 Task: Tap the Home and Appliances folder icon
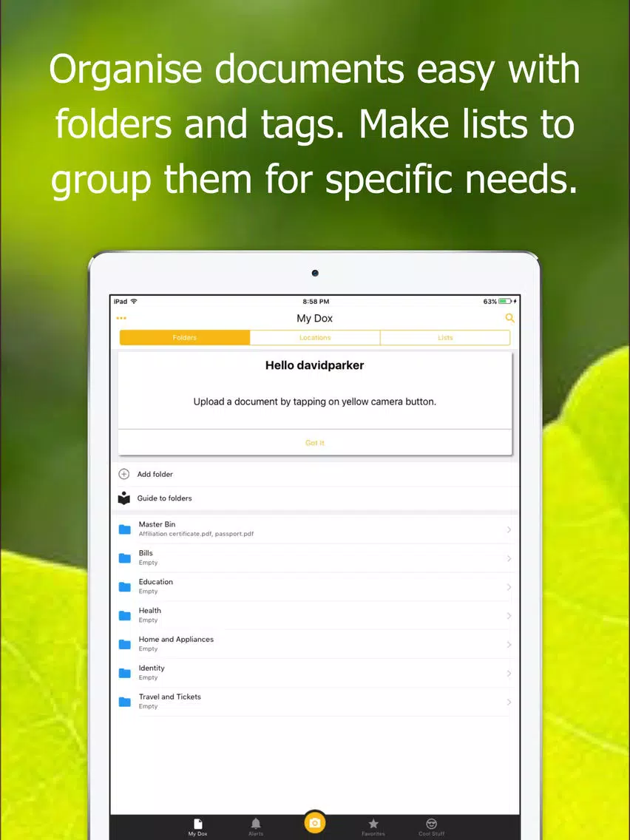[x=125, y=645]
